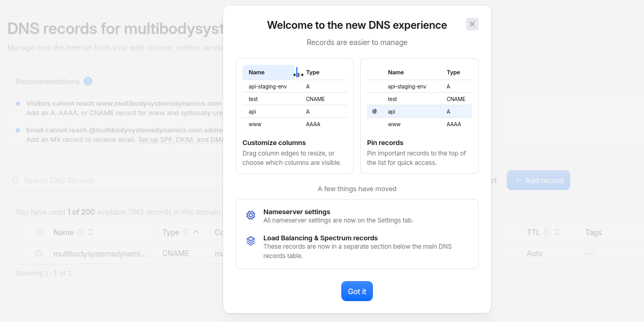The image size is (644, 322).
Task: Click the info icon in the multibodysystemsdynami row
Action: tap(39, 253)
